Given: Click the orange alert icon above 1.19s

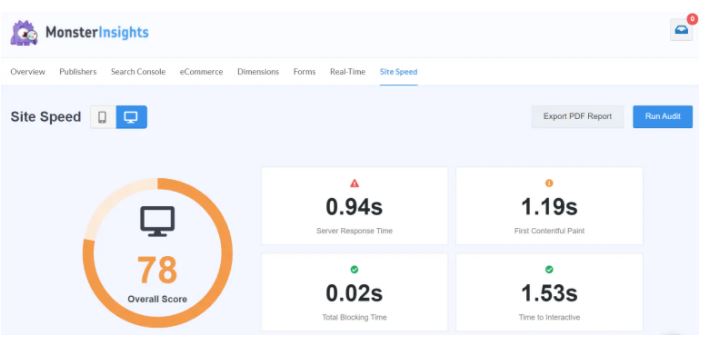Looking at the screenshot, I should pos(549,183).
